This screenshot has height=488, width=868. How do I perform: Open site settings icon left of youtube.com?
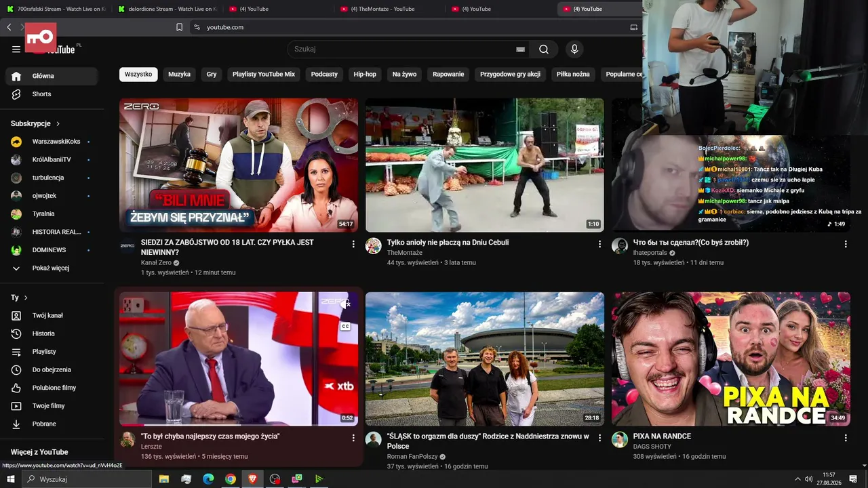click(x=197, y=27)
